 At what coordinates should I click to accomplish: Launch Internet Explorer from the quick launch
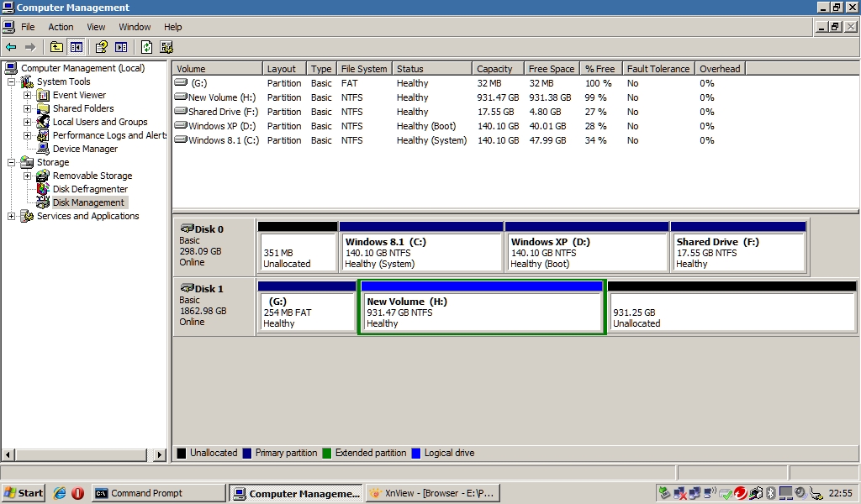pyautogui.click(x=60, y=493)
